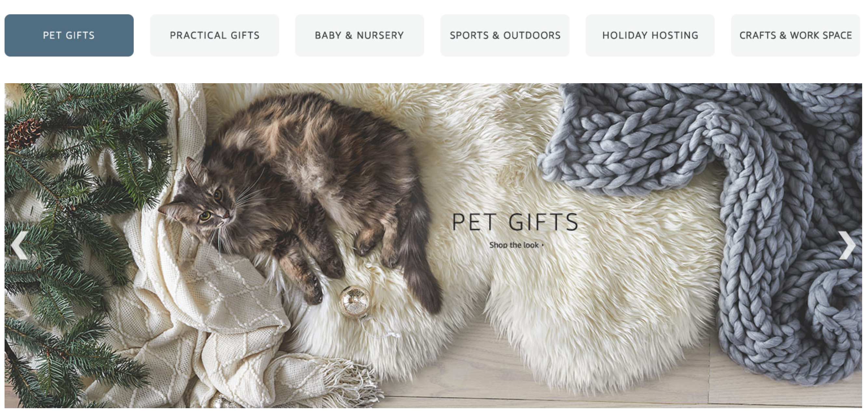
Task: Advance to the next banner slide arrow
Action: coord(847,245)
